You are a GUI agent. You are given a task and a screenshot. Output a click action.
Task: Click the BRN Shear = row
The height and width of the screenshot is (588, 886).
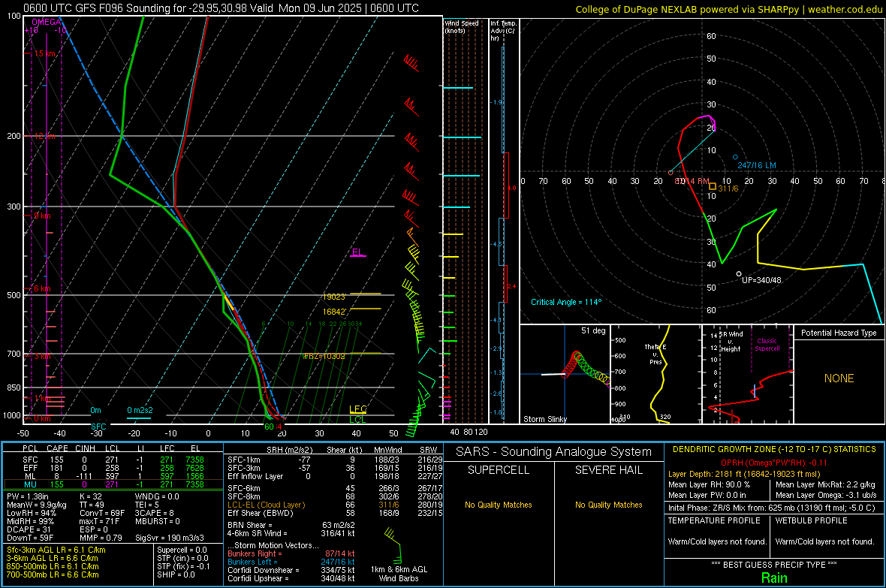point(291,525)
